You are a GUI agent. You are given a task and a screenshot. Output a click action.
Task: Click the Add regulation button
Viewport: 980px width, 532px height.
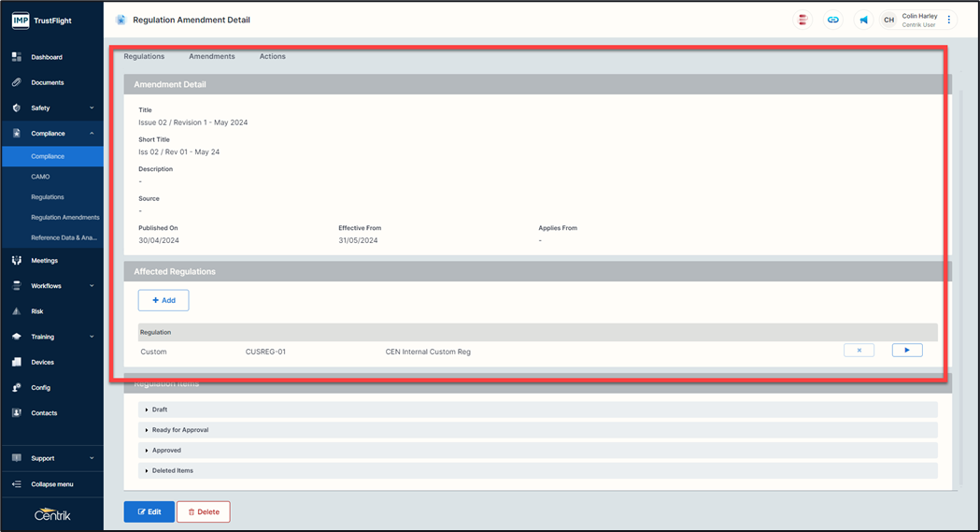163,300
